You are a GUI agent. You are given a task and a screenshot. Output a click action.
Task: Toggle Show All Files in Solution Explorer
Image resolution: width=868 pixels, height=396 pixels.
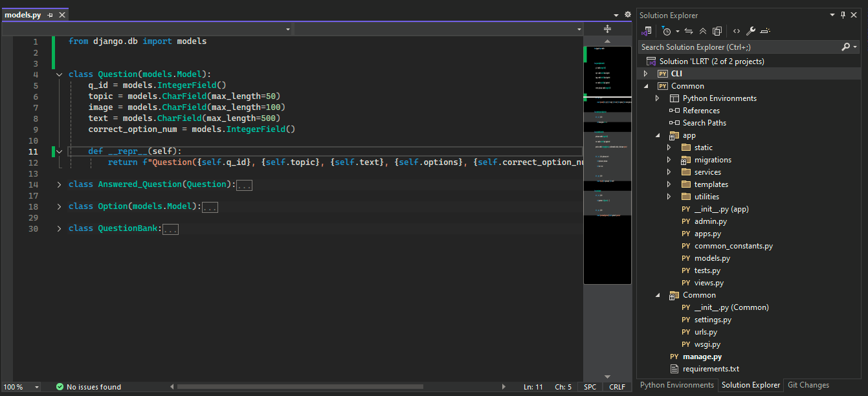tap(717, 31)
